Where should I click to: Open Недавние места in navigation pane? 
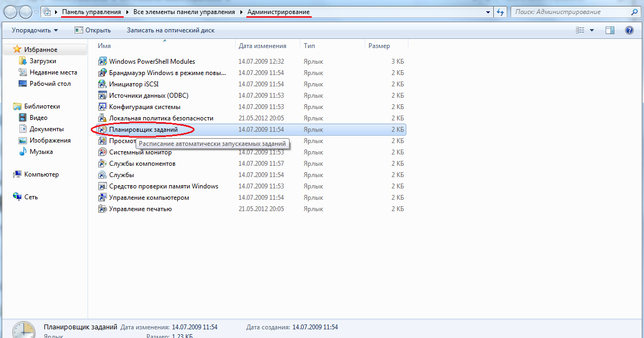(53, 72)
